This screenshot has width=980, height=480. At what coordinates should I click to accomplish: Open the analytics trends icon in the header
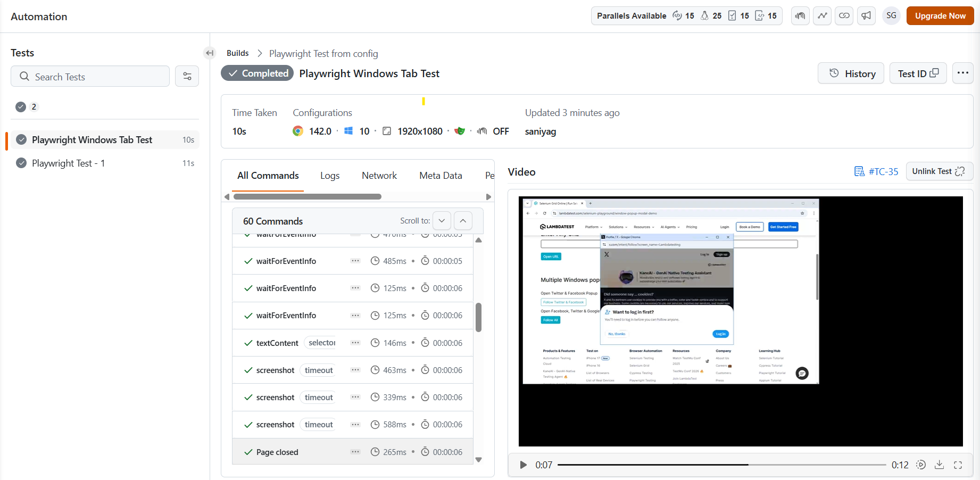(x=822, y=15)
